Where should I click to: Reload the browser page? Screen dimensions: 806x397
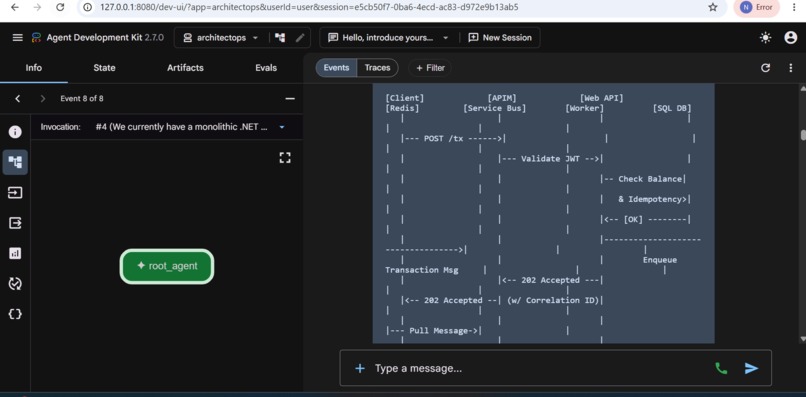coord(60,7)
